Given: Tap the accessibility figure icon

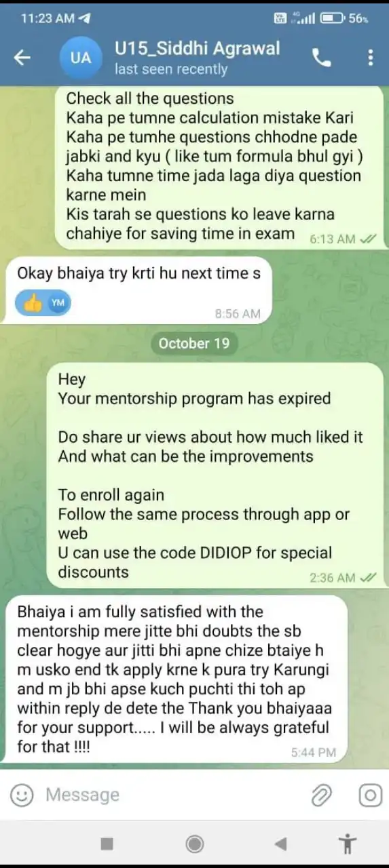Looking at the screenshot, I should (x=348, y=844).
